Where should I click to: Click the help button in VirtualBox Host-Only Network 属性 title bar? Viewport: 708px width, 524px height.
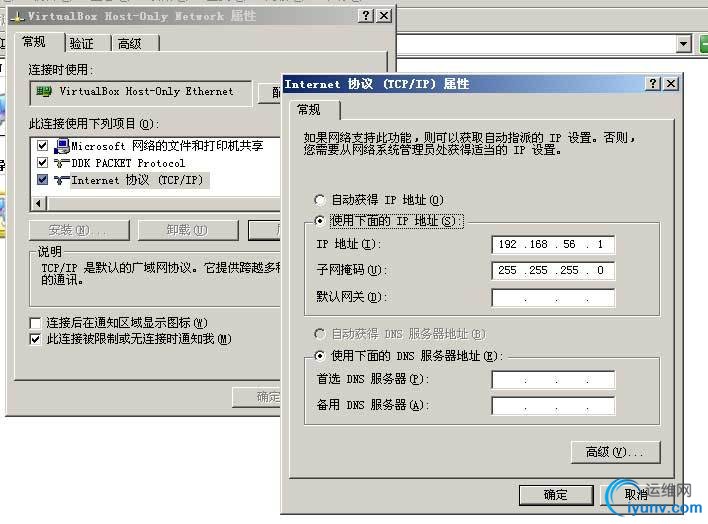366,16
